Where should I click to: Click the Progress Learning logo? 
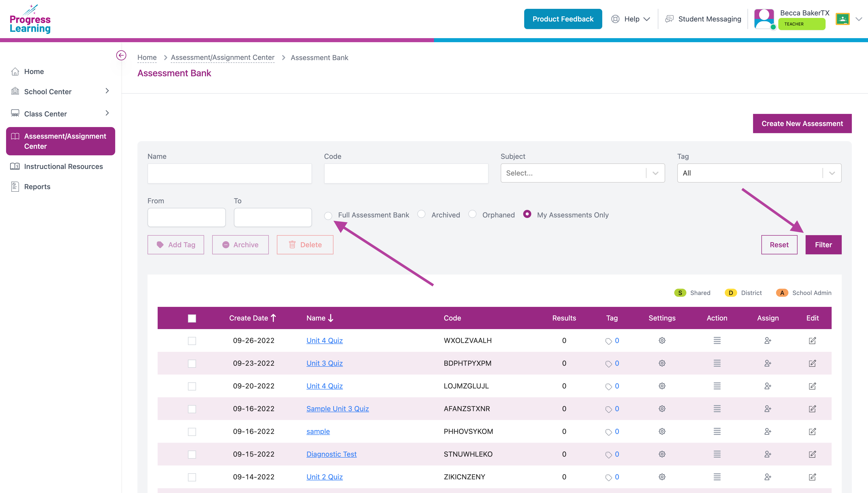coord(30,19)
